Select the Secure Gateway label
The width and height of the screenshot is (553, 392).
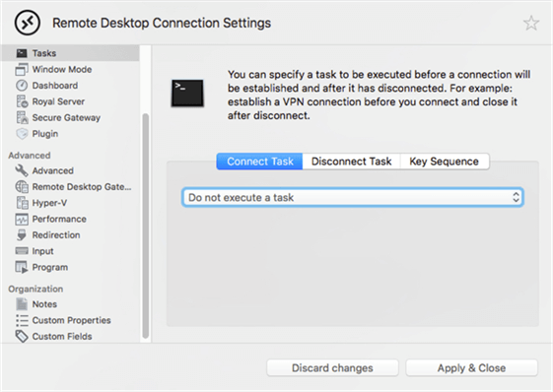(x=66, y=118)
